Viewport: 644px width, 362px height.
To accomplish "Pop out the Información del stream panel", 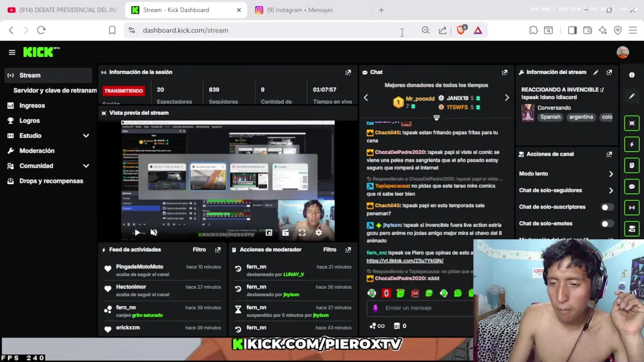I will [x=609, y=72].
